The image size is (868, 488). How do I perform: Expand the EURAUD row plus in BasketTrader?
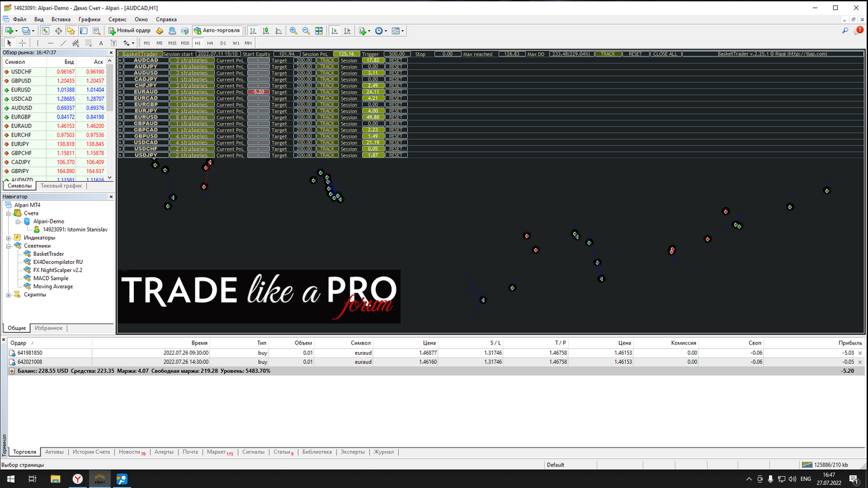[x=120, y=92]
